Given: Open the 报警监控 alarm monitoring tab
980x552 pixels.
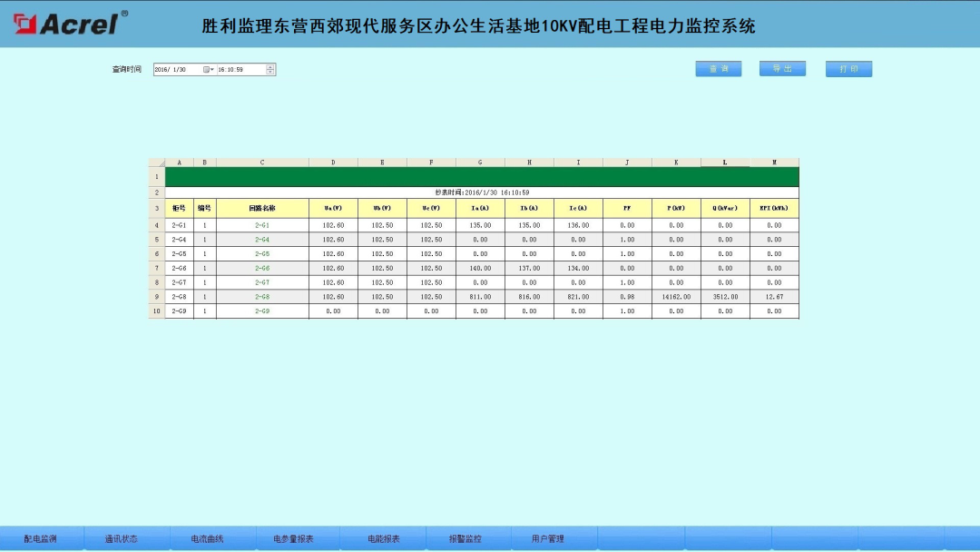Looking at the screenshot, I should point(465,537).
